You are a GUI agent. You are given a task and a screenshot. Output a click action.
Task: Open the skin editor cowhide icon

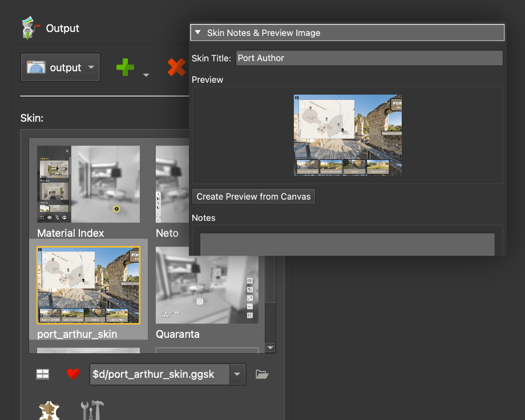tap(50, 410)
